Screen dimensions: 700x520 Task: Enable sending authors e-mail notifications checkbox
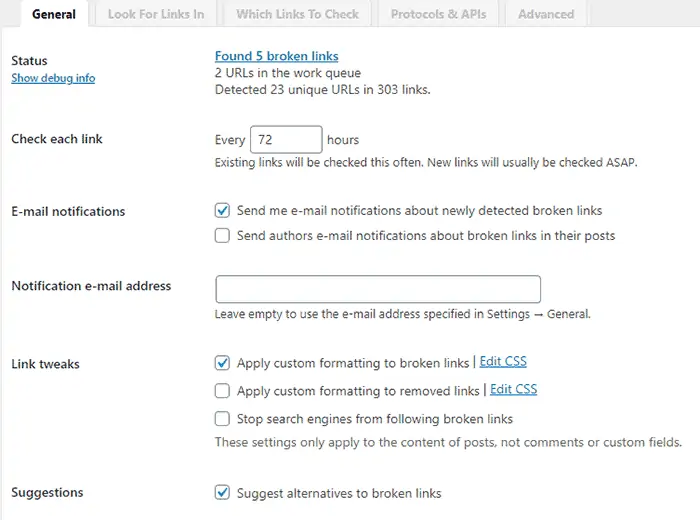click(x=222, y=236)
